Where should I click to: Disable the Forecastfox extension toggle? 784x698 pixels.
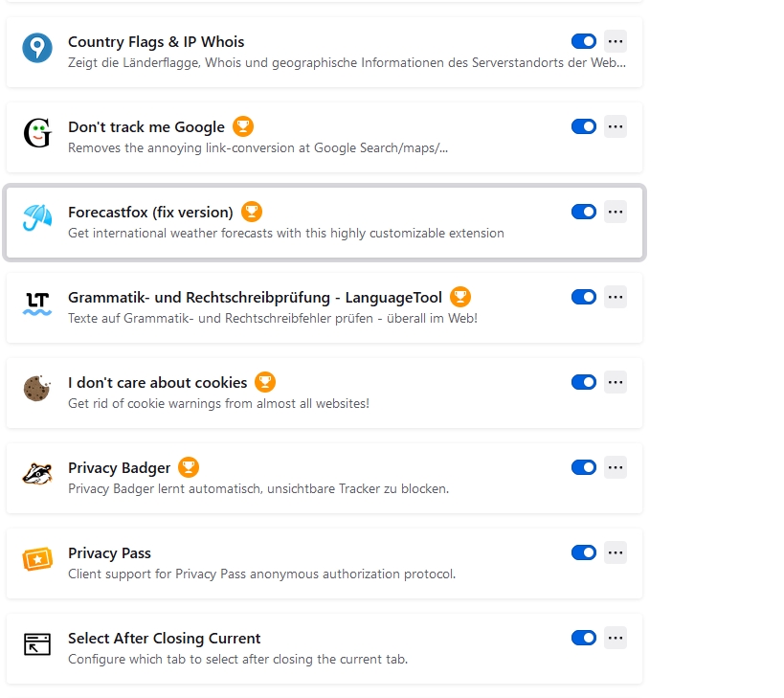[x=584, y=212]
